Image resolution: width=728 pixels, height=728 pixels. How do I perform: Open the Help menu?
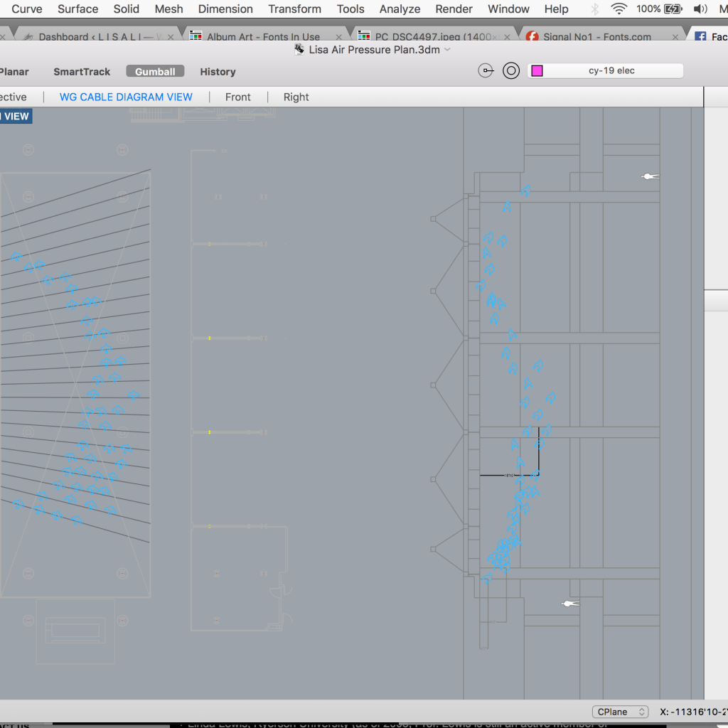pos(556,9)
